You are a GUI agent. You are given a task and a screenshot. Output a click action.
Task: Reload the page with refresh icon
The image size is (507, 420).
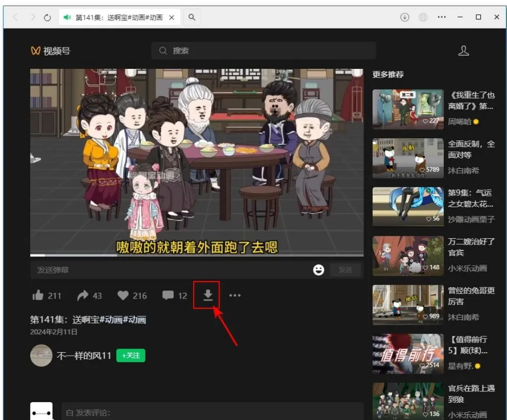47,17
